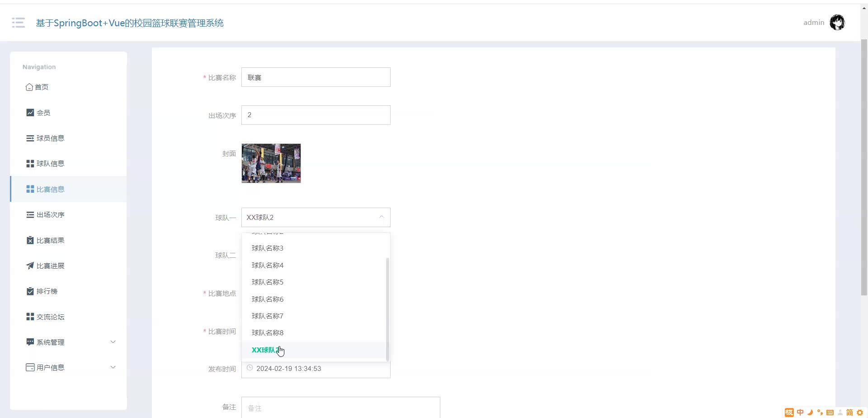This screenshot has width=868, height=418.
Task: Click the list icon beside 球员信息
Action: click(30, 138)
